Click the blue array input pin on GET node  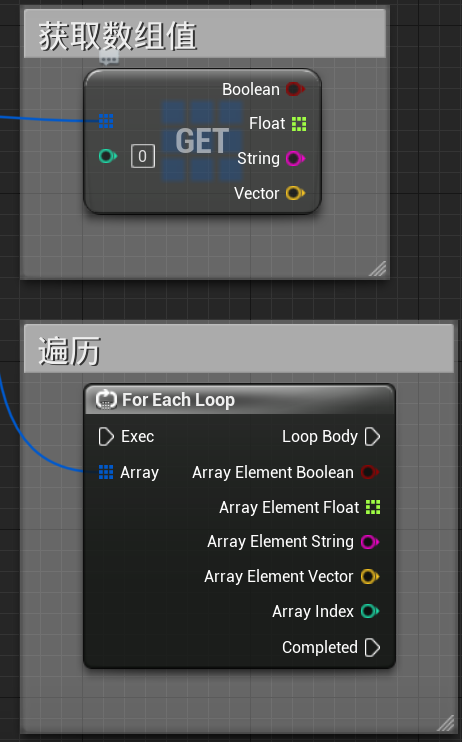tap(106, 121)
